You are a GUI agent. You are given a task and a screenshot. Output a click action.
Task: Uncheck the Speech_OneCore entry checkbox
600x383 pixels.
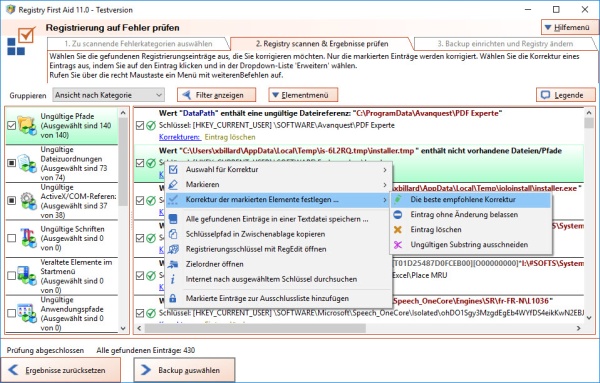[140, 313]
